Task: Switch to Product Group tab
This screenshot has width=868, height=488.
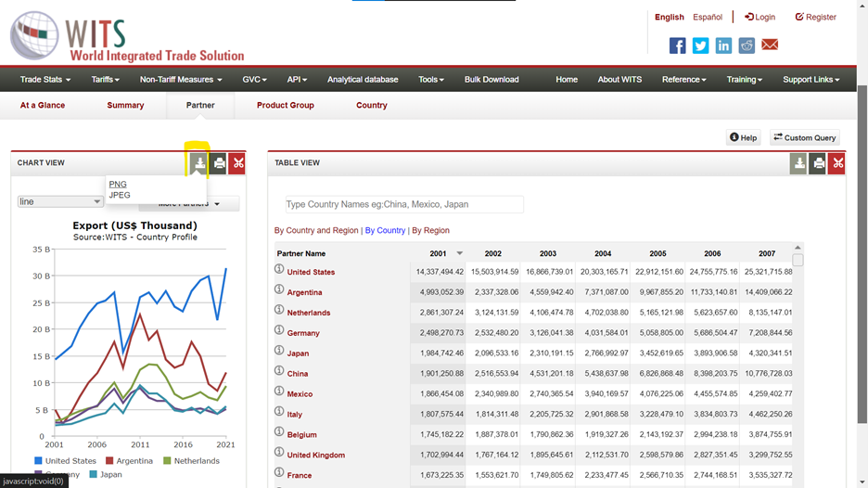Action: (285, 105)
